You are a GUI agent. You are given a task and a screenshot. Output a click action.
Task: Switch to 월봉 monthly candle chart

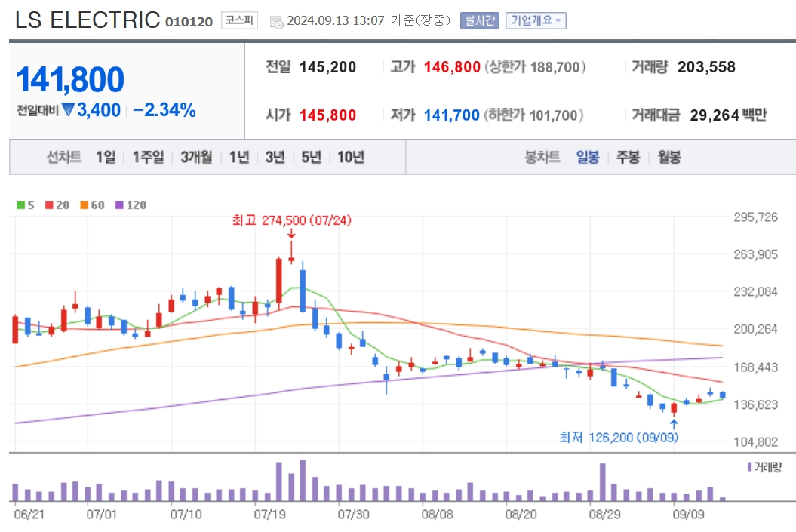[x=669, y=158]
